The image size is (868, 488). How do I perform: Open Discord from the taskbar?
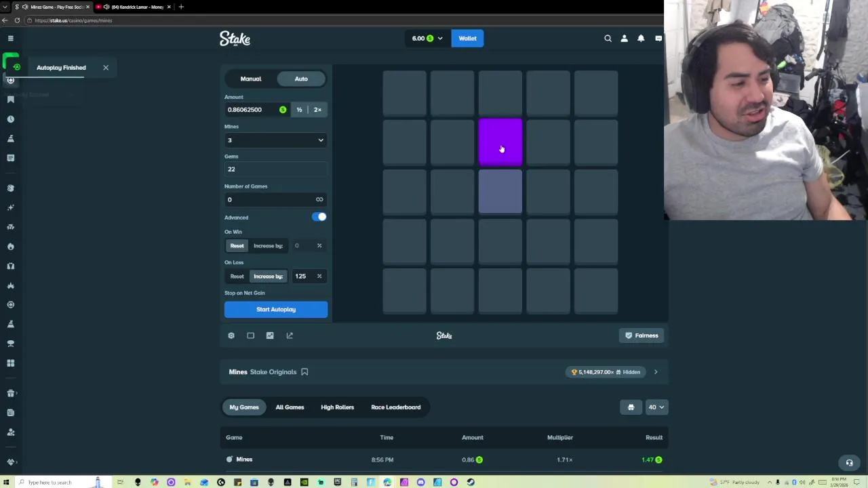[420, 483]
